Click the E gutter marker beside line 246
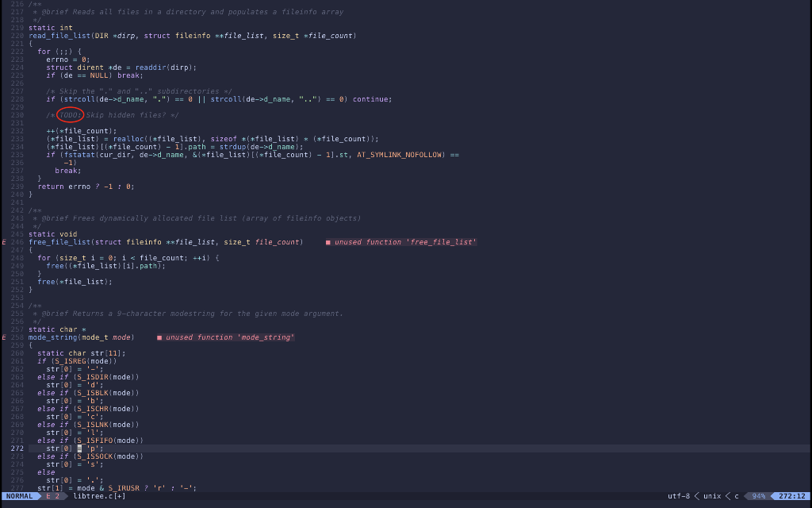The height and width of the screenshot is (508, 812). (x=3, y=241)
